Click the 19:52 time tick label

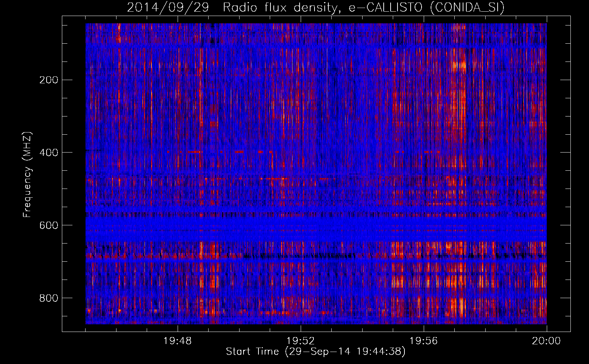coord(301,341)
